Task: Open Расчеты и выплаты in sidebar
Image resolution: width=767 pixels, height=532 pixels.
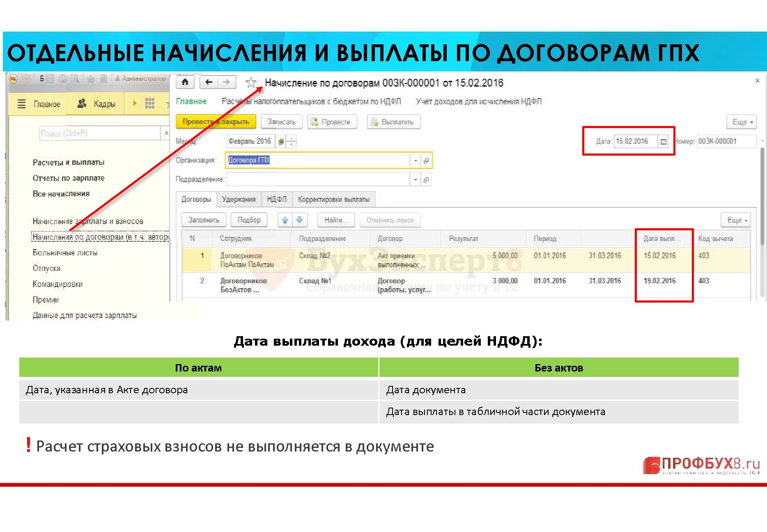Action: pos(69,163)
